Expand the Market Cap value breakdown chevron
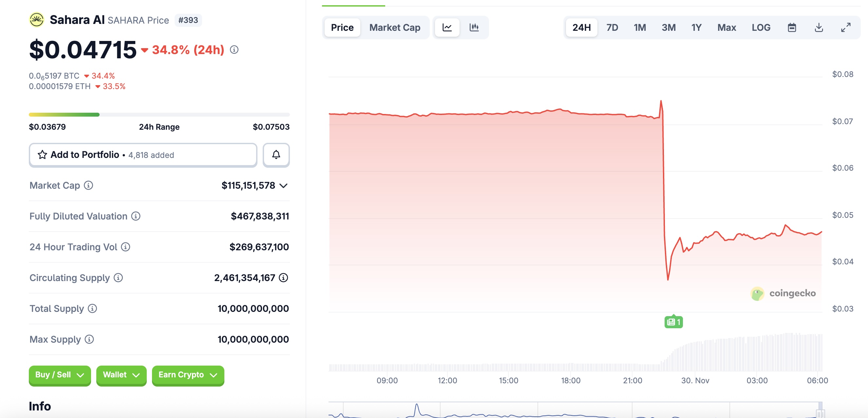The image size is (868, 418). (x=283, y=185)
